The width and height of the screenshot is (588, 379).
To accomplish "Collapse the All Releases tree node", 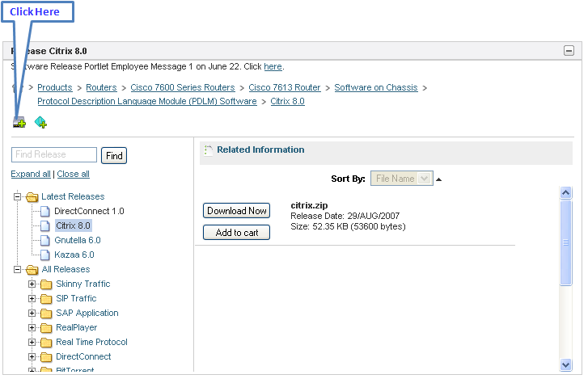I will click(17, 270).
